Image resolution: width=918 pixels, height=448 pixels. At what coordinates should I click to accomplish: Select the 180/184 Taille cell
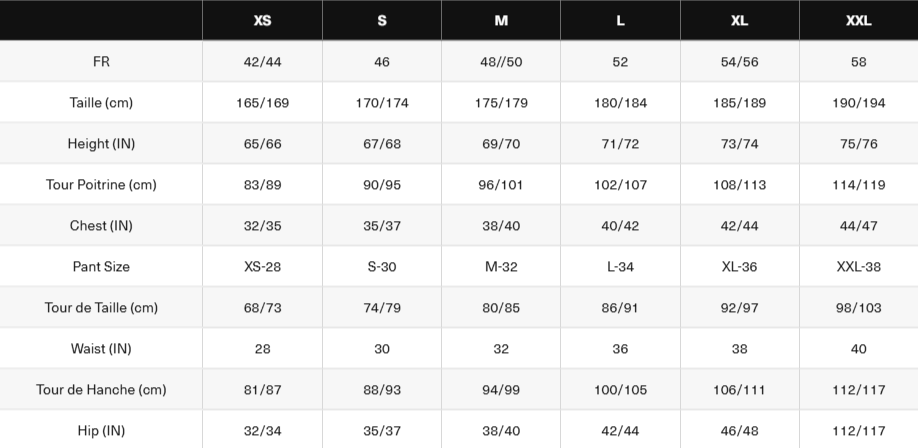click(620, 103)
